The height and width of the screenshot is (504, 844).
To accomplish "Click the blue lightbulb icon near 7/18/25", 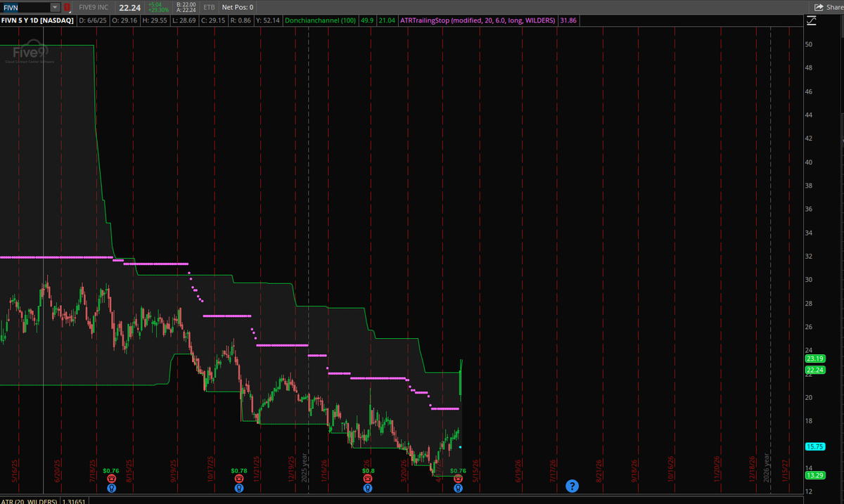I will (111, 487).
